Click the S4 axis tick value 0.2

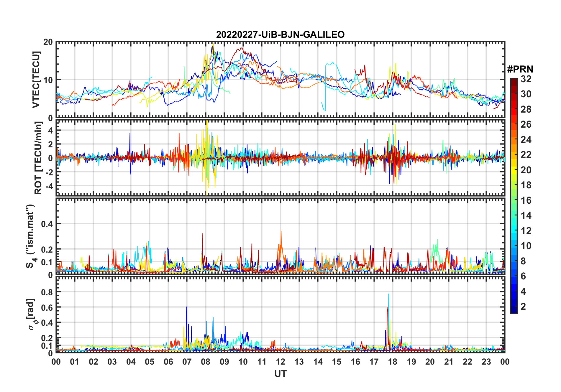(47, 249)
